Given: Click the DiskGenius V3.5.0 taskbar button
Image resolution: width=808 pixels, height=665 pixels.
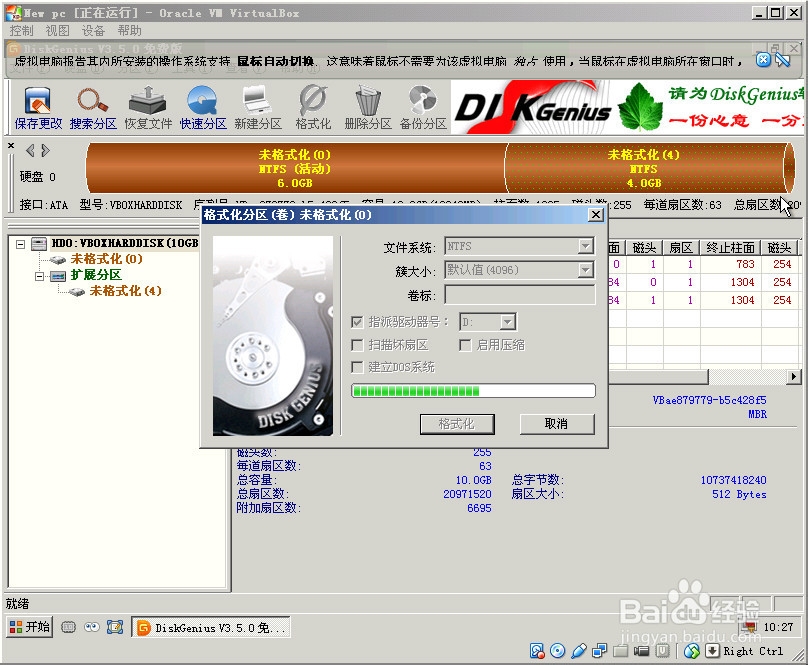Looking at the screenshot, I should coord(211,627).
